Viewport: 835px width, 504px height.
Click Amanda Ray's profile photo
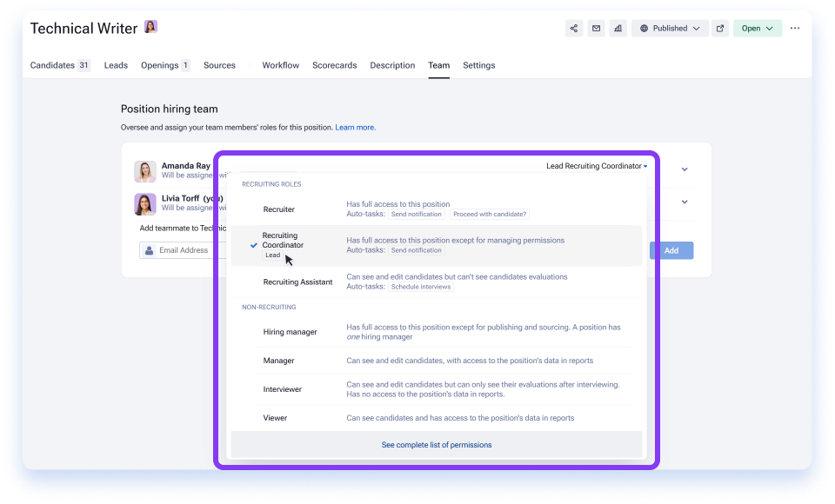coord(145,171)
